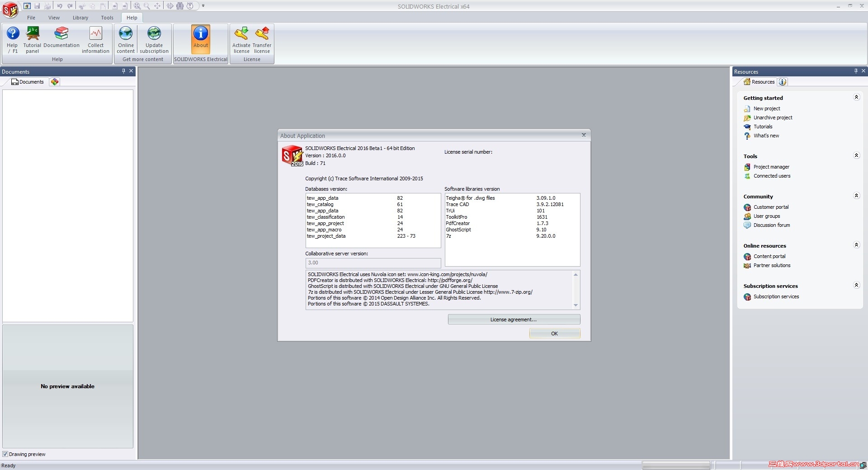Collapse the Community section
Screen dimensions: 868x470
pyautogui.click(x=856, y=196)
